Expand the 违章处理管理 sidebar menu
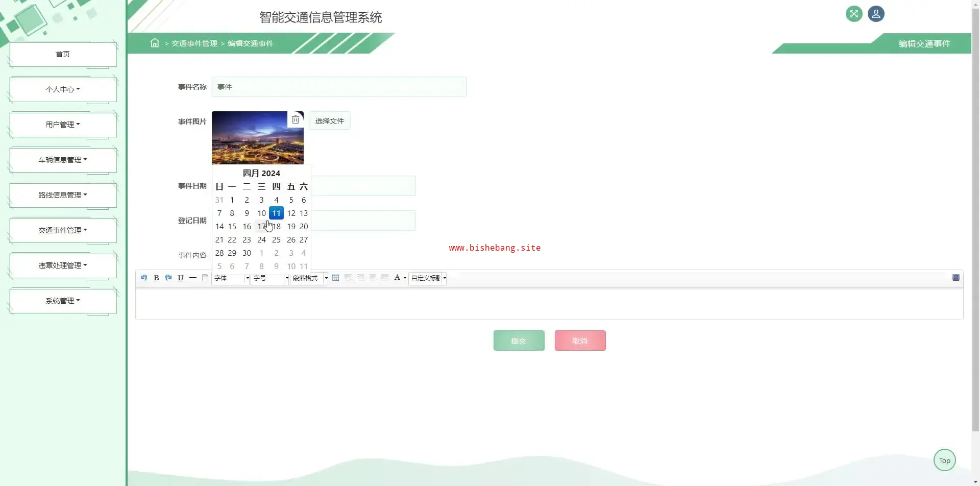The width and height of the screenshot is (980, 486). [63, 265]
